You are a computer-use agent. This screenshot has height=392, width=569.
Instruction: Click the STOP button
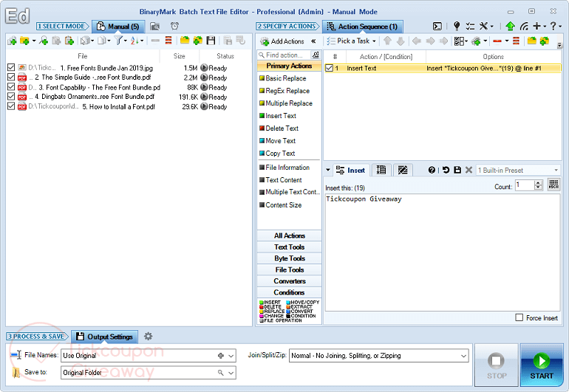[x=496, y=365]
